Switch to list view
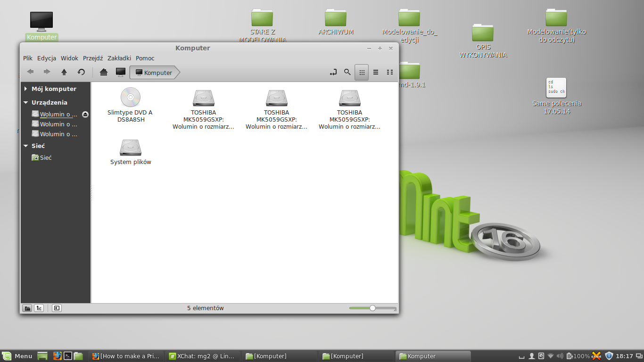644x362 pixels. (x=376, y=72)
